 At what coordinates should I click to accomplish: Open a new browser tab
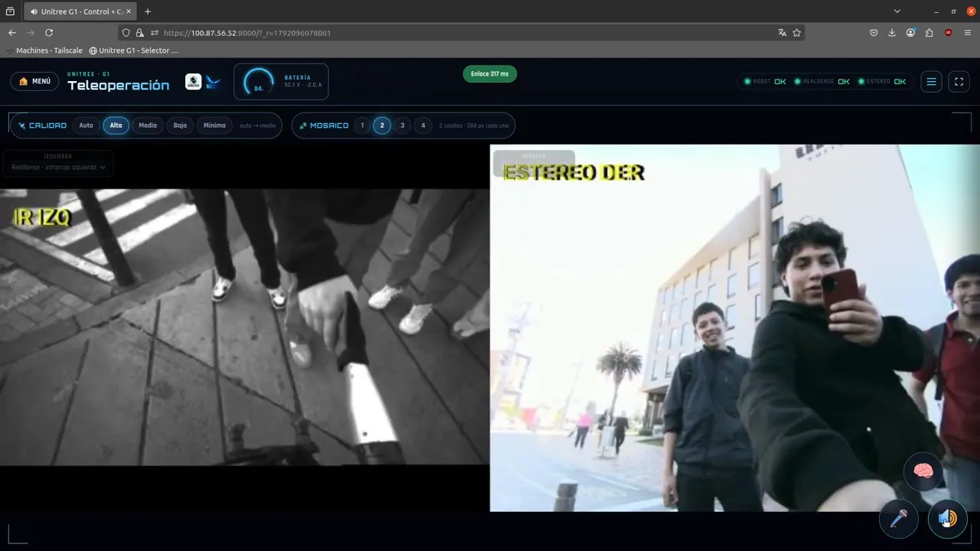tap(148, 11)
